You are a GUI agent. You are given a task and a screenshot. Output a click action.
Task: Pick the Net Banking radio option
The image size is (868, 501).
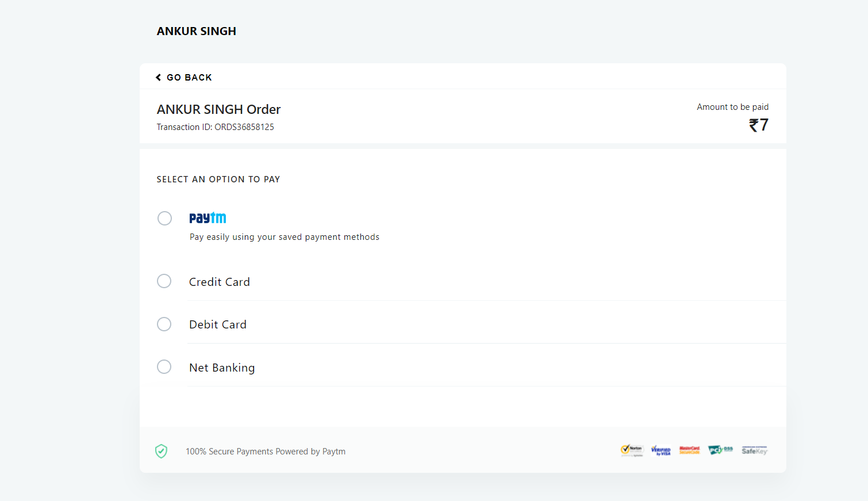pyautogui.click(x=164, y=367)
